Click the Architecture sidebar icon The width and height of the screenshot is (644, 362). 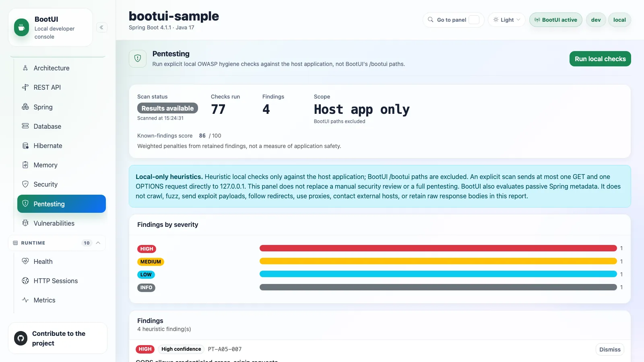tap(25, 68)
